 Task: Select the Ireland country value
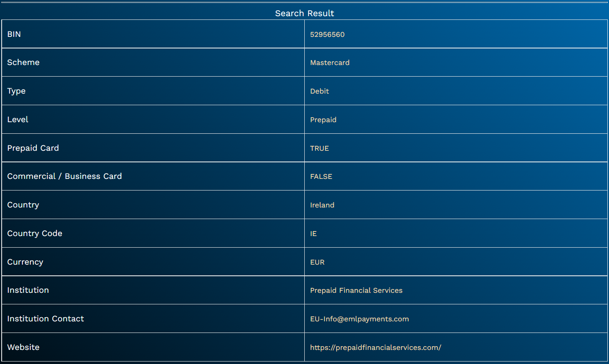pyautogui.click(x=322, y=205)
